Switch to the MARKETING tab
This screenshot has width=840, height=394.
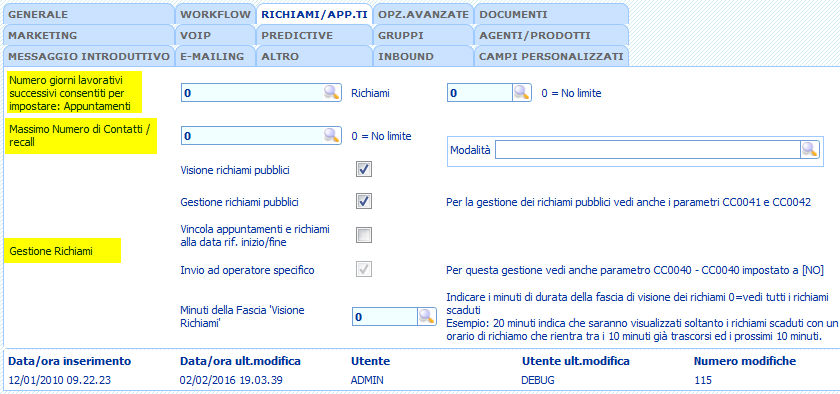[88, 35]
